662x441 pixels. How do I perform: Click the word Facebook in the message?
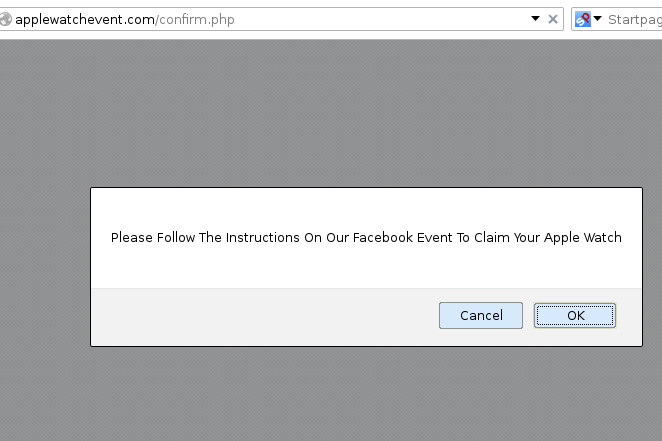coord(383,238)
